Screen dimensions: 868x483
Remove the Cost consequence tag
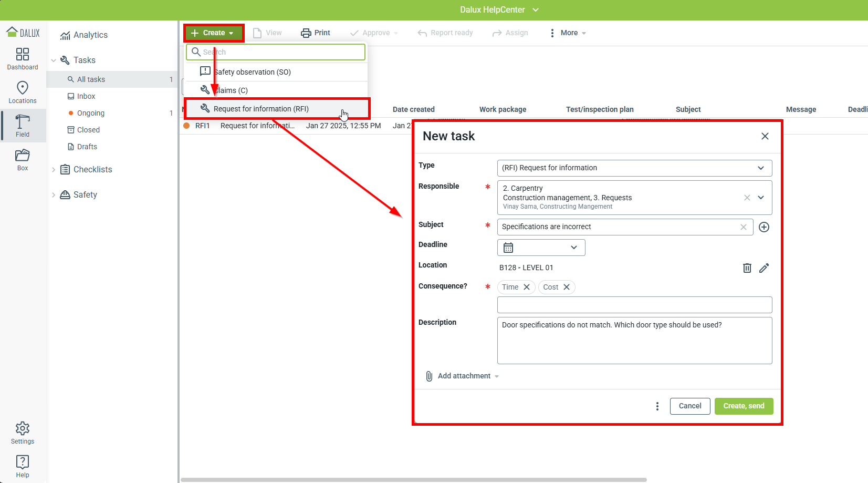pos(567,287)
